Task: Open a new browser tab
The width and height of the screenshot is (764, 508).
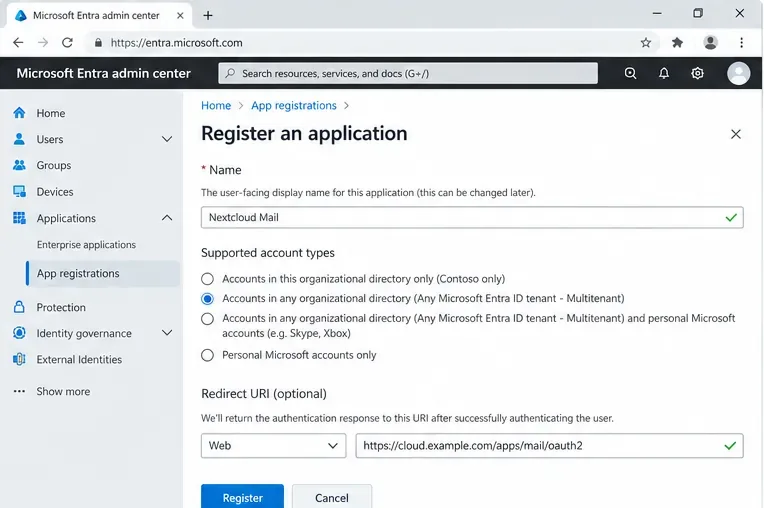Action: pyautogui.click(x=208, y=16)
